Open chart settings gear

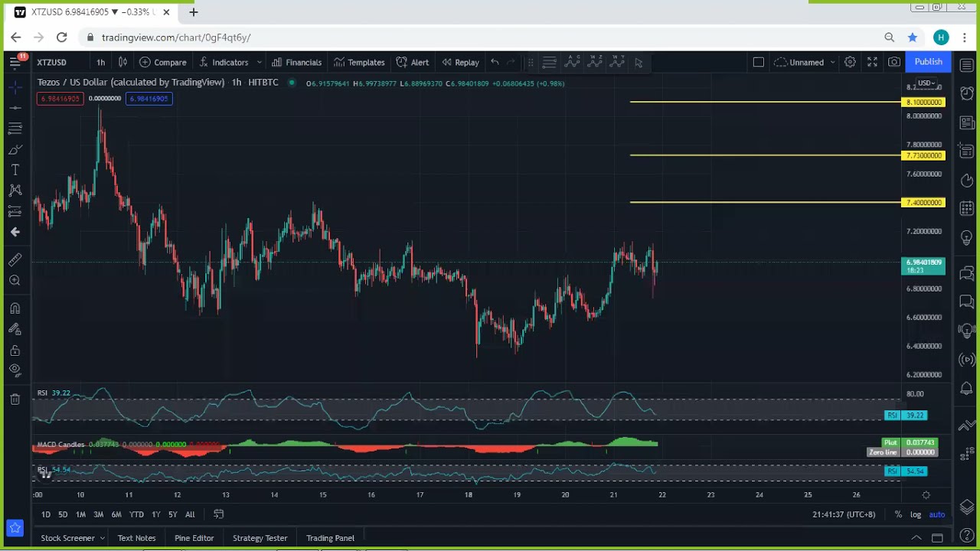(x=850, y=63)
